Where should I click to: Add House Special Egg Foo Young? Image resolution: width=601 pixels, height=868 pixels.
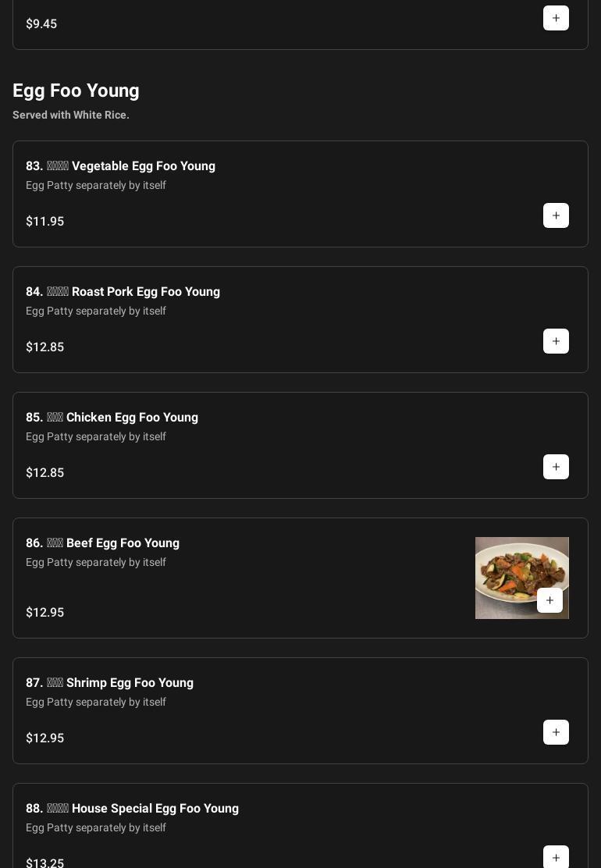(x=556, y=857)
